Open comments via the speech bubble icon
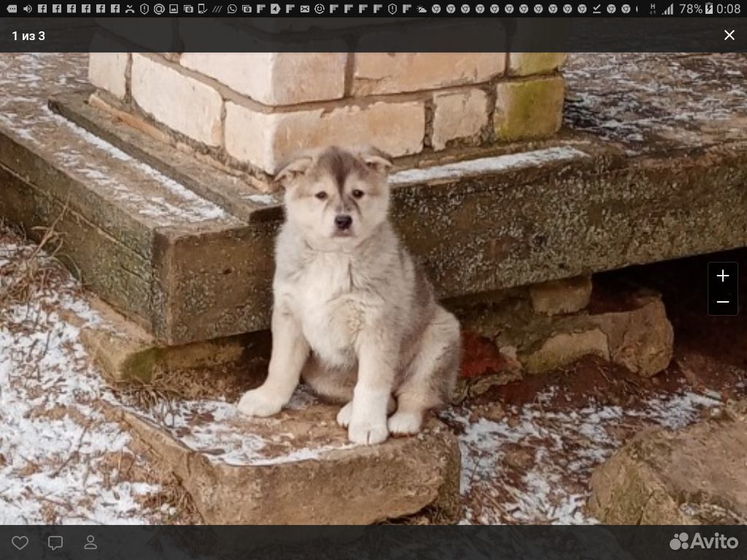This screenshot has height=560, width=747. 55,542
